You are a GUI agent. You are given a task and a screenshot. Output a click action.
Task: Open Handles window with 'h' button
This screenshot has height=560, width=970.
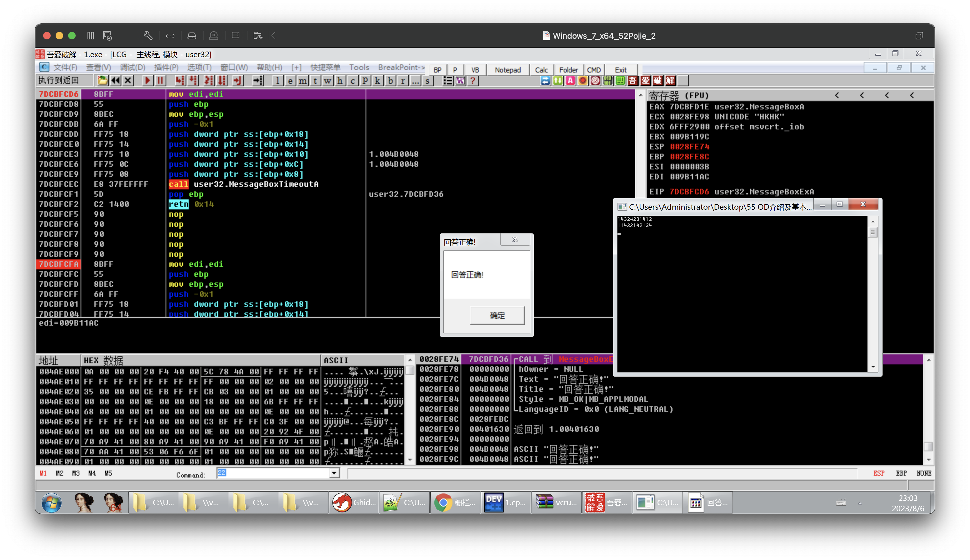pyautogui.click(x=340, y=81)
